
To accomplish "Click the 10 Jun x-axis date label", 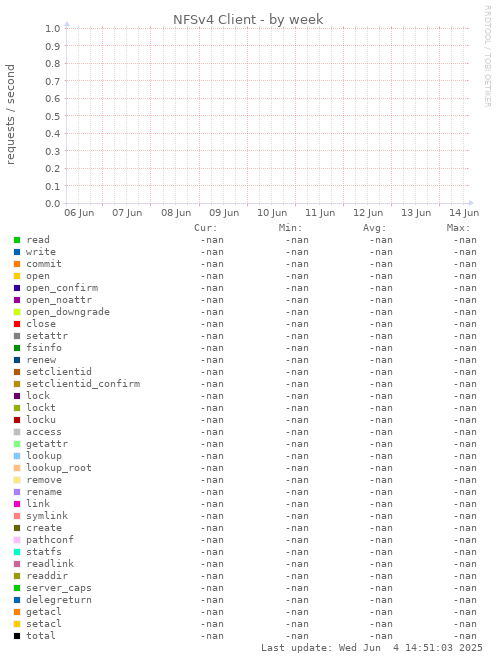I will (272, 213).
